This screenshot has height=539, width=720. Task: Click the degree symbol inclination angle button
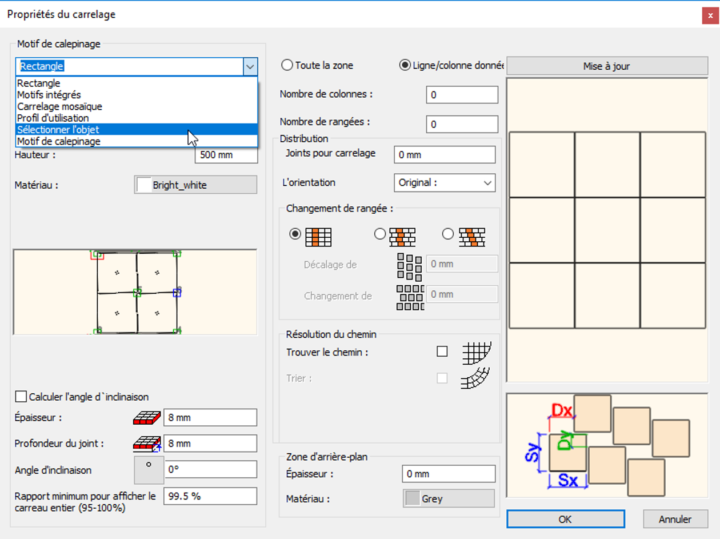click(148, 470)
